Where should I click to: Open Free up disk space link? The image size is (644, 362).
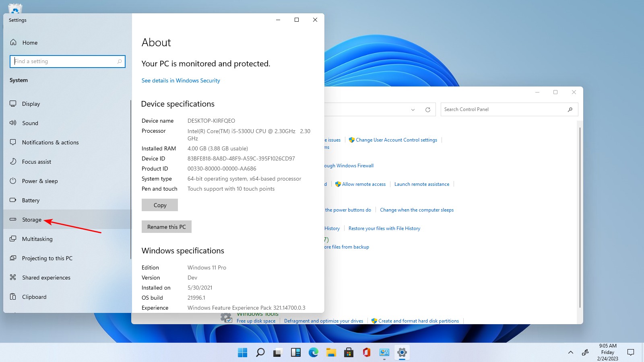tap(256, 321)
